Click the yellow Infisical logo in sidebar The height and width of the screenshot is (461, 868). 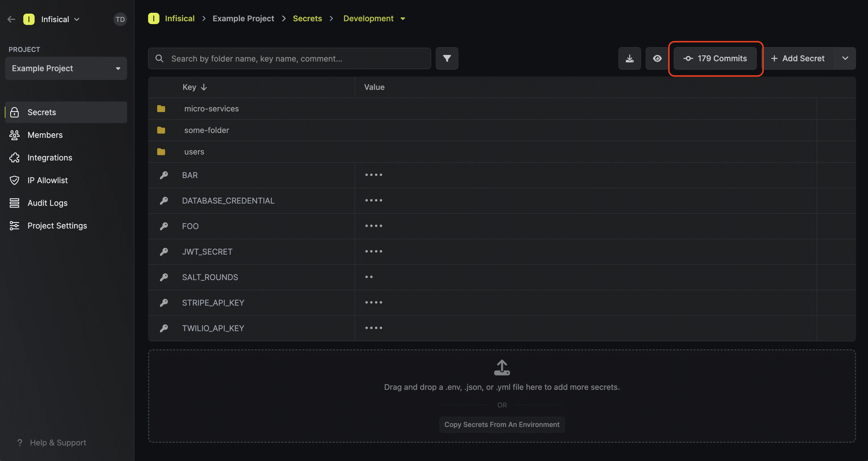[x=29, y=19]
